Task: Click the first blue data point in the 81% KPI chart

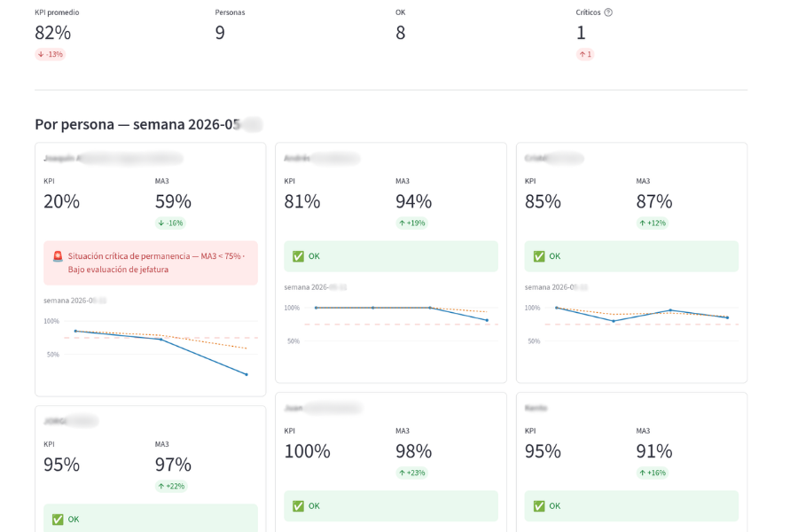Action: pos(316,308)
